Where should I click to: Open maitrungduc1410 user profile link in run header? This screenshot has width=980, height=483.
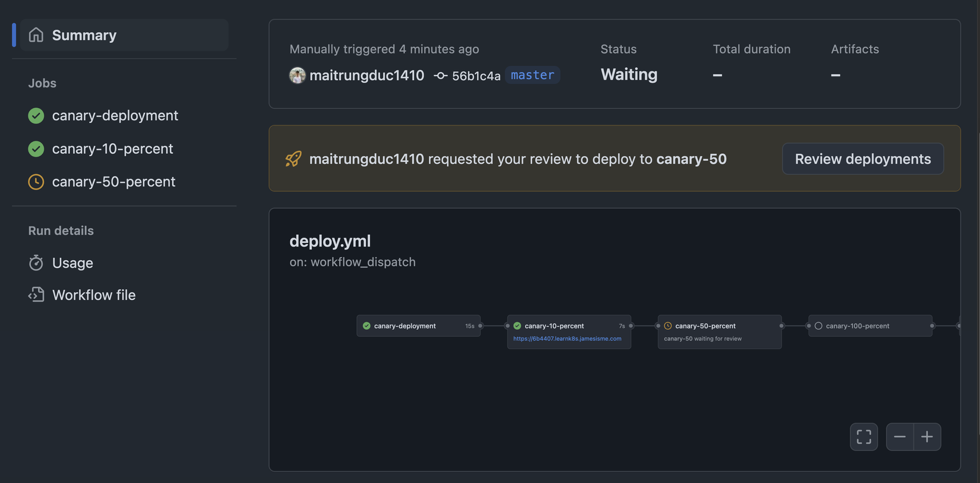click(x=366, y=75)
